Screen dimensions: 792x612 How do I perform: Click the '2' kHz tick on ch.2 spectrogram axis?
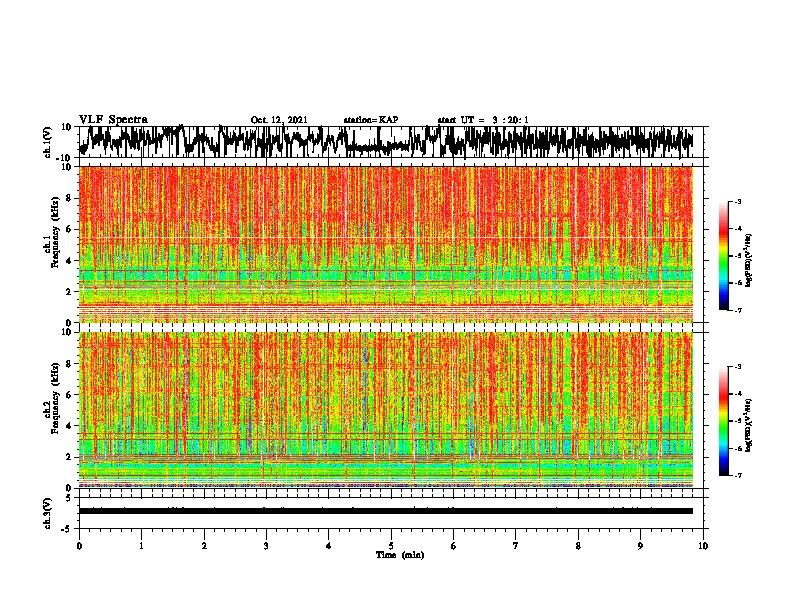(x=70, y=457)
